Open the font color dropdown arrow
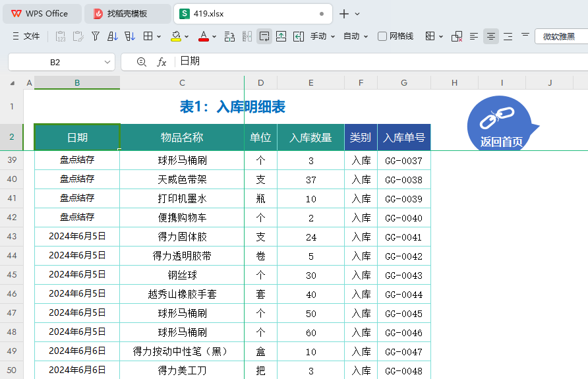Image resolution: width=588 pixels, height=379 pixels. click(214, 37)
